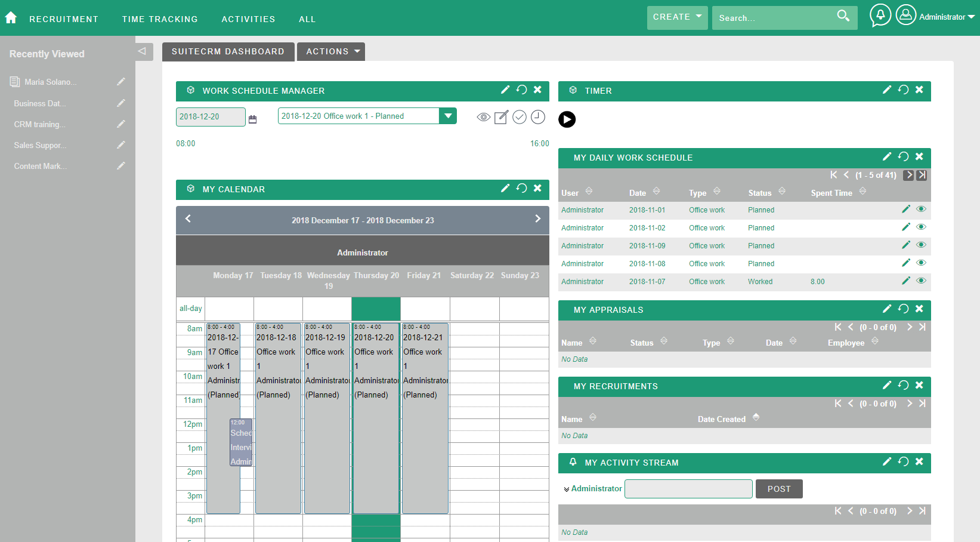The width and height of the screenshot is (980, 542).
Task: Refresh the Timer dashlet
Action: click(x=904, y=90)
